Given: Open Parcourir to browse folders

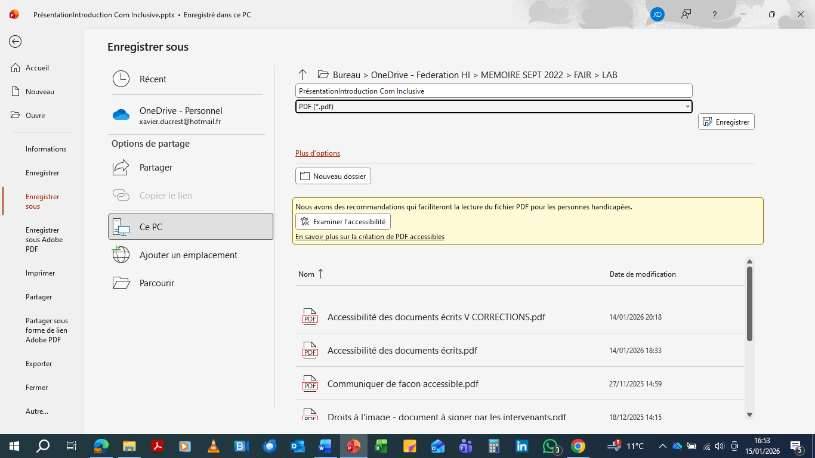Looking at the screenshot, I should click(x=157, y=283).
